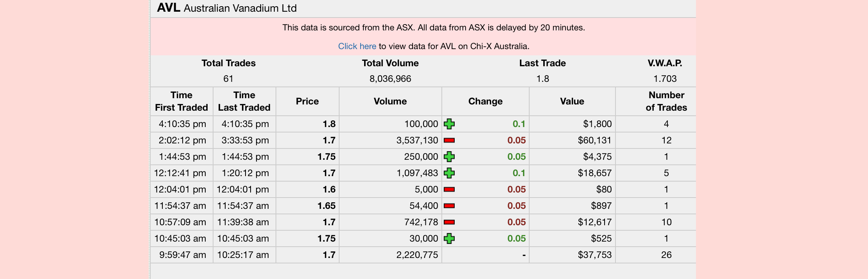
Task: Select the 12:12:41 pm first traded time
Action: coord(180,173)
